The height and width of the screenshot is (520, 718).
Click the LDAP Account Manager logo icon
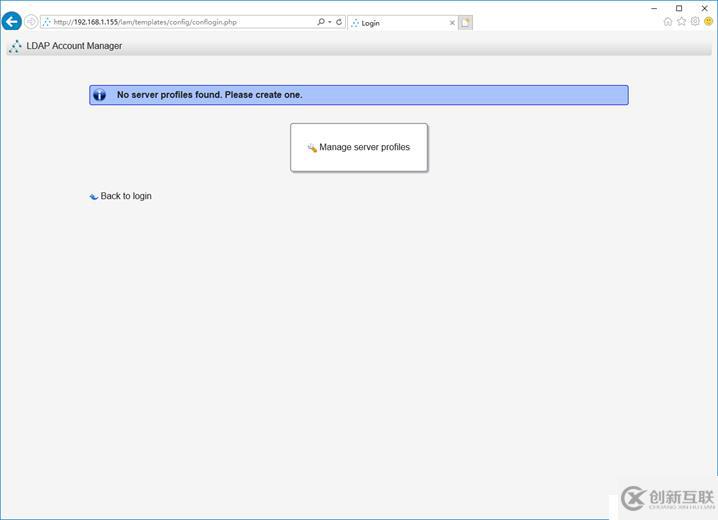click(15, 46)
